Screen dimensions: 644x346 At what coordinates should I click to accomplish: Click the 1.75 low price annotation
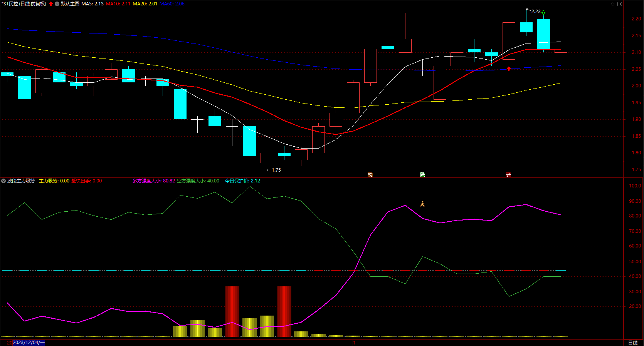pos(276,170)
